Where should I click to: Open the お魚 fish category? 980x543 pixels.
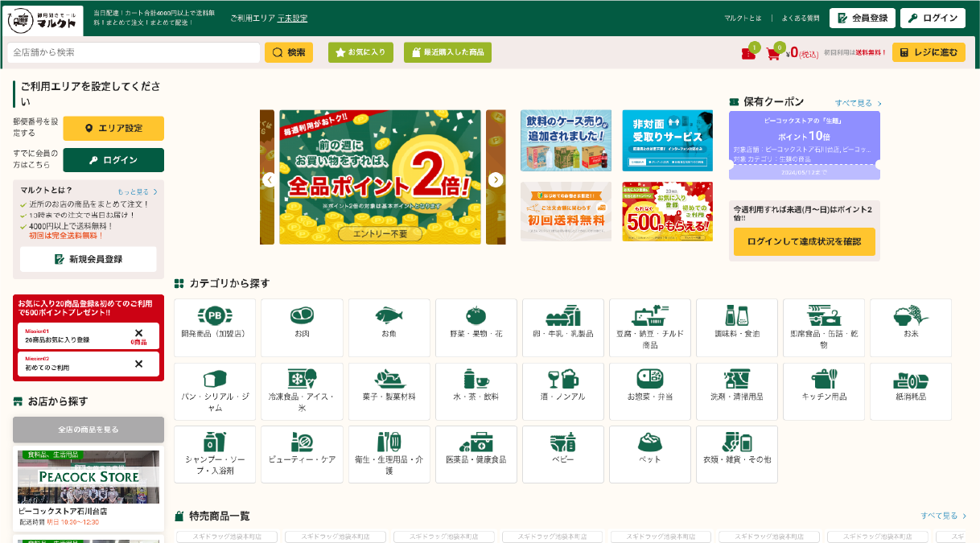(389, 327)
